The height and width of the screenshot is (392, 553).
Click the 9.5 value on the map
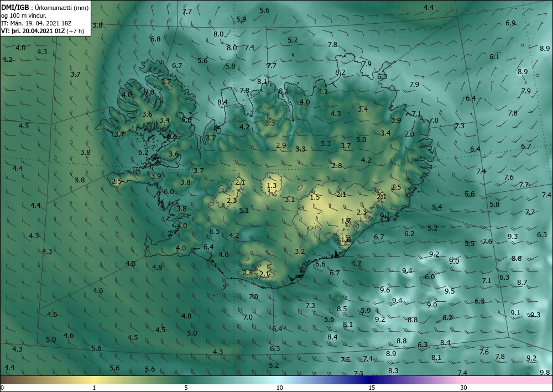point(449,291)
